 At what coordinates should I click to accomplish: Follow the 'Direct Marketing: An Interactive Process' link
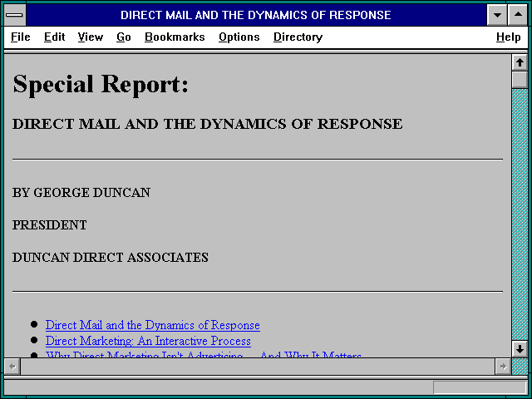[x=148, y=341]
